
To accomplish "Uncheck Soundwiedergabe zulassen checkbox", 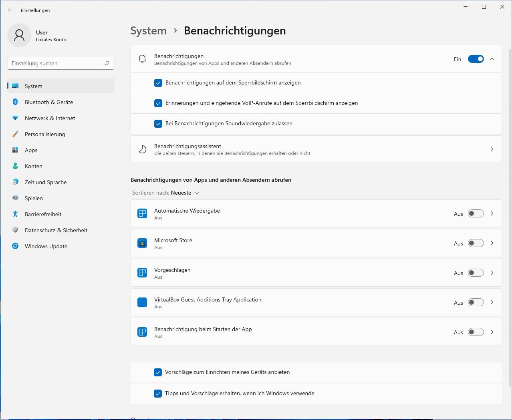I will 158,124.
